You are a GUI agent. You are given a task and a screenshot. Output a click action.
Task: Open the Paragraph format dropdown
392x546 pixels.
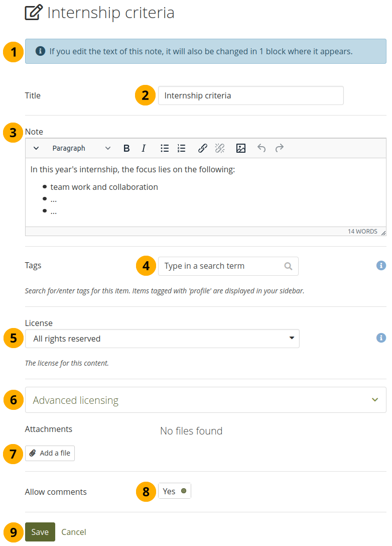[x=81, y=148]
